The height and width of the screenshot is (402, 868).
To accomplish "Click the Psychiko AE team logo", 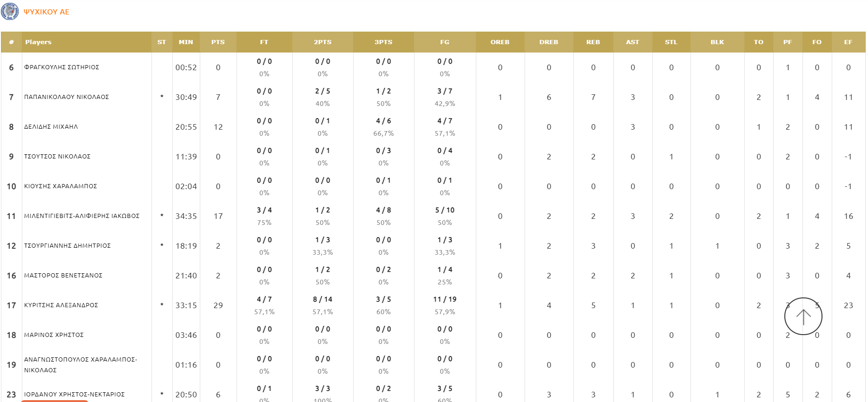I will pos(10,11).
